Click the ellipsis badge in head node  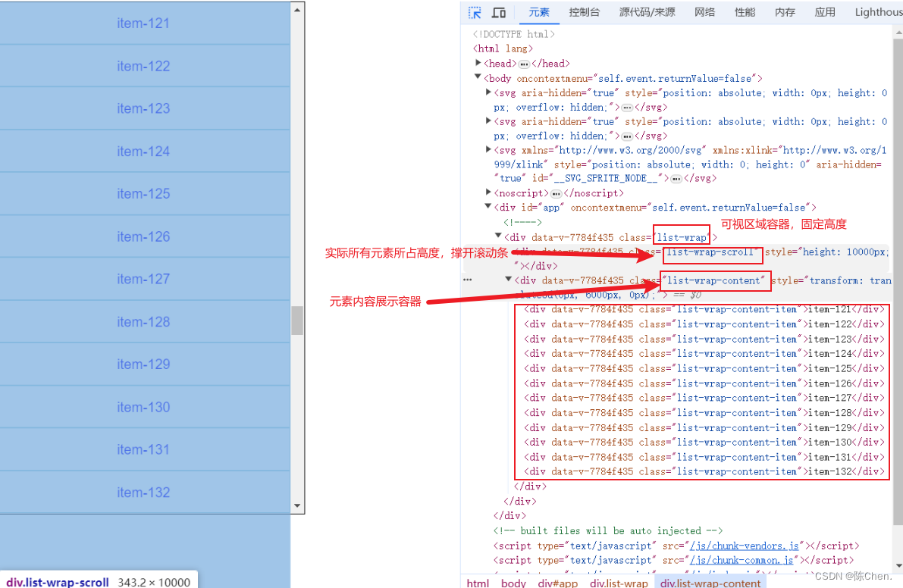click(524, 64)
